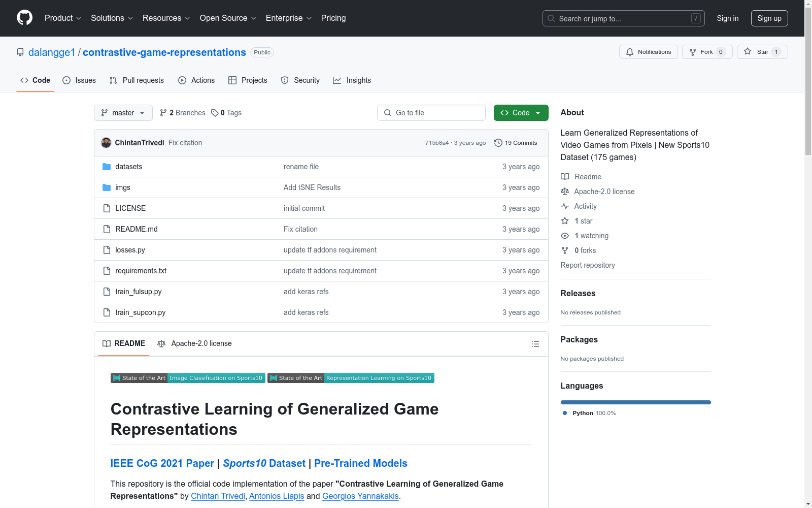The height and width of the screenshot is (508, 812).
Task: Click the LICENSE file icon
Action: pyautogui.click(x=107, y=208)
